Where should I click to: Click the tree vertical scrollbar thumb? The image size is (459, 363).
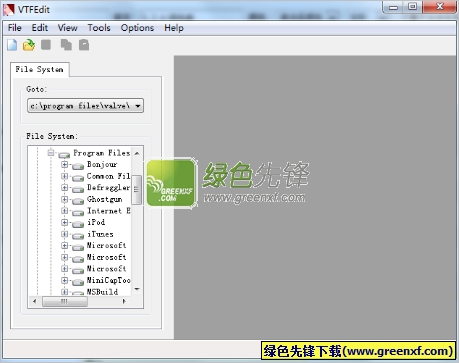coord(137,189)
